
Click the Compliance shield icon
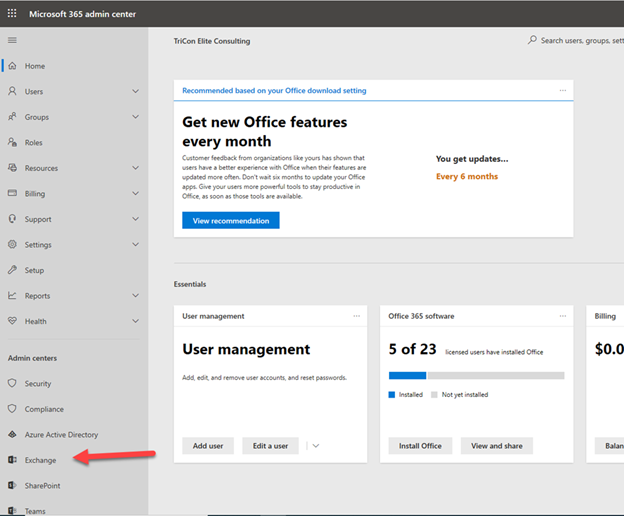pos(12,409)
